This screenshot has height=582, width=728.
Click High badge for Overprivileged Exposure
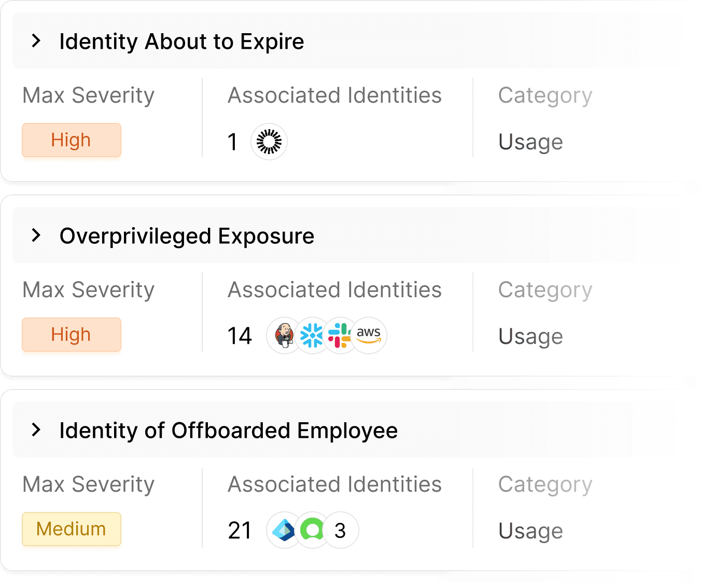(x=72, y=335)
